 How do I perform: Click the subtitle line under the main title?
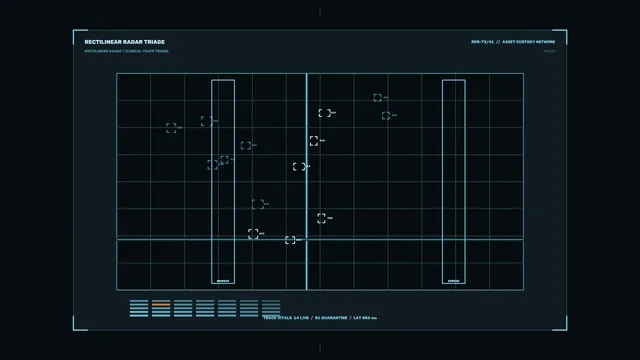click(x=127, y=51)
